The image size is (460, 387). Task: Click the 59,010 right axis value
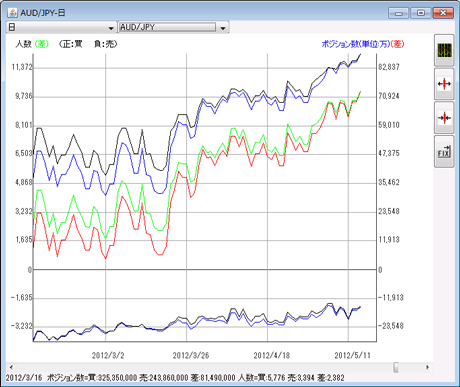click(x=389, y=125)
